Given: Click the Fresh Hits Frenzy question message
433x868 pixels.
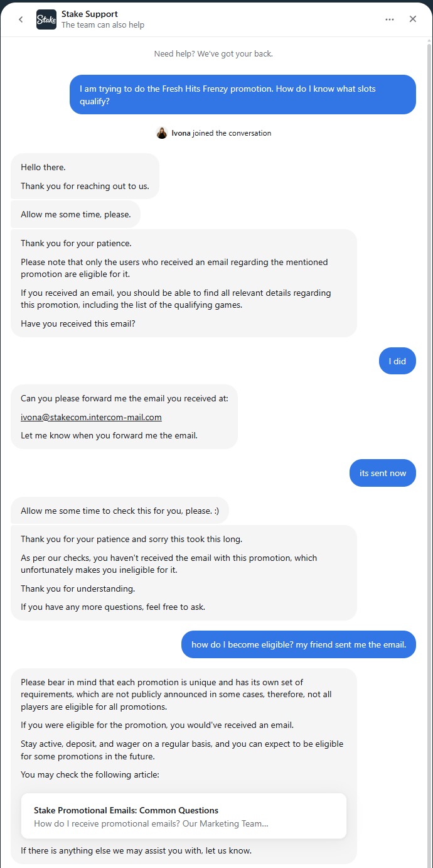Looking at the screenshot, I should pyautogui.click(x=242, y=95).
